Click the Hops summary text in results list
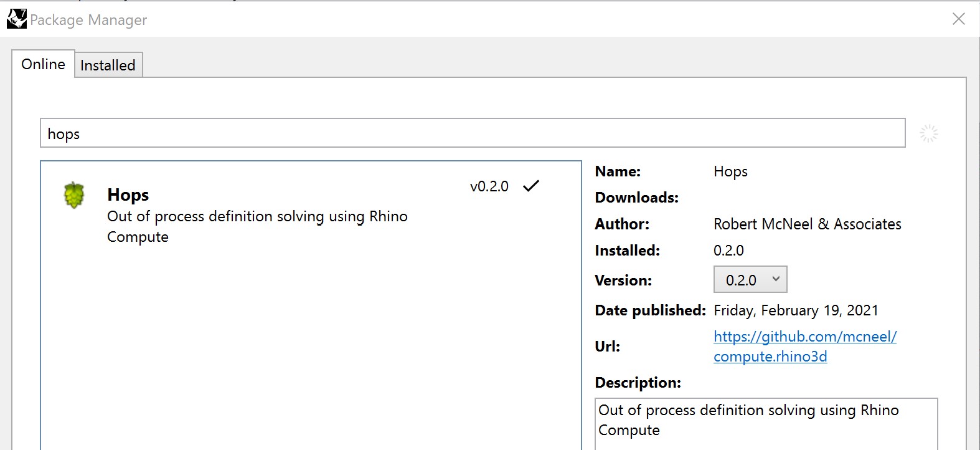Viewport: 980px width, 450px height. point(257,226)
